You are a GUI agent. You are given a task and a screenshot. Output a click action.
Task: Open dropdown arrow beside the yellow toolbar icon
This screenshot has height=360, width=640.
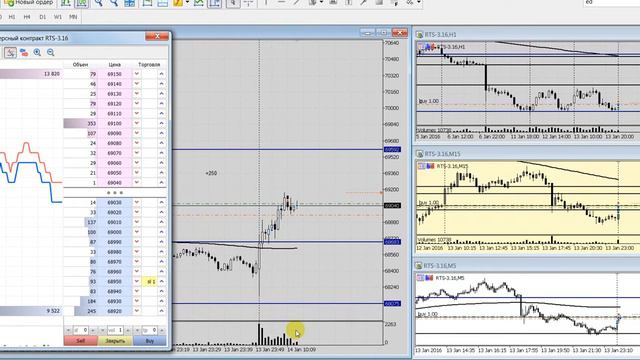click(x=187, y=3)
